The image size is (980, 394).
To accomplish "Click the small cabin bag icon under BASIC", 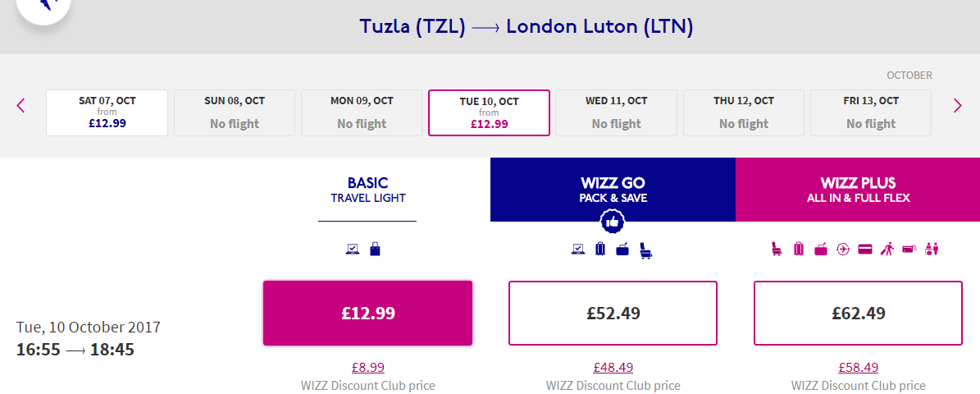I will (375, 249).
